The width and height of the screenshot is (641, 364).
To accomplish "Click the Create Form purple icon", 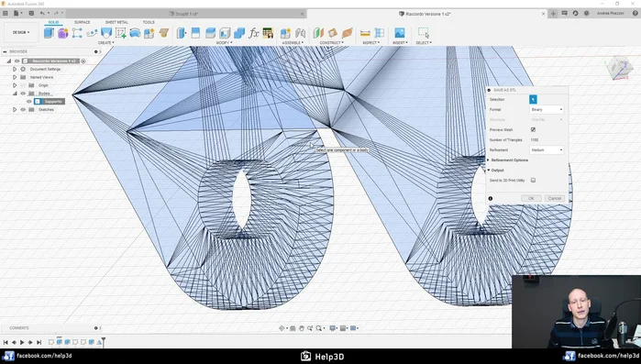I will click(x=62, y=33).
